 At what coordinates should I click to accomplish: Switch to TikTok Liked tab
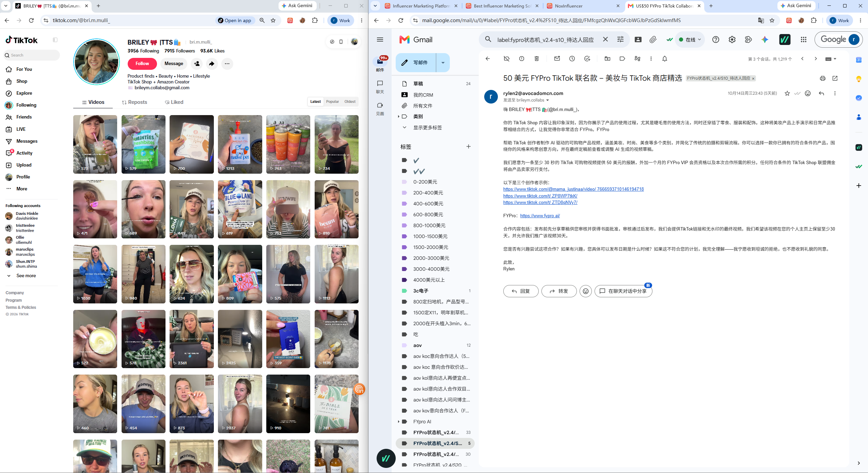click(x=174, y=102)
